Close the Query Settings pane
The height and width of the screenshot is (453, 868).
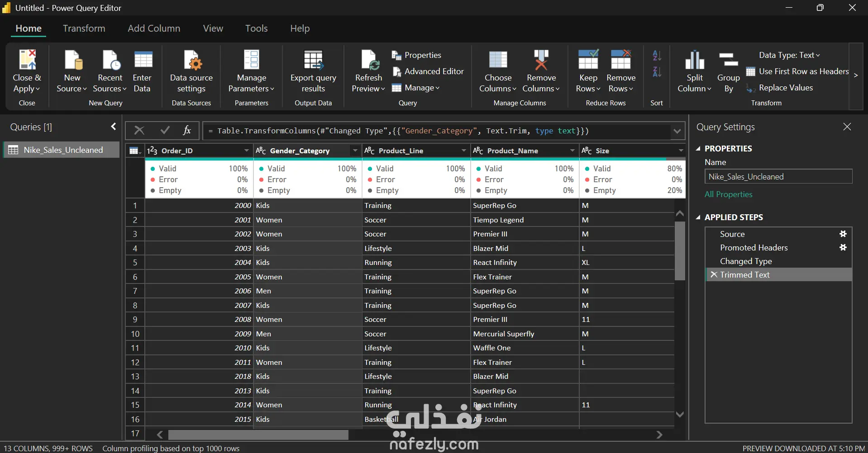(x=847, y=127)
